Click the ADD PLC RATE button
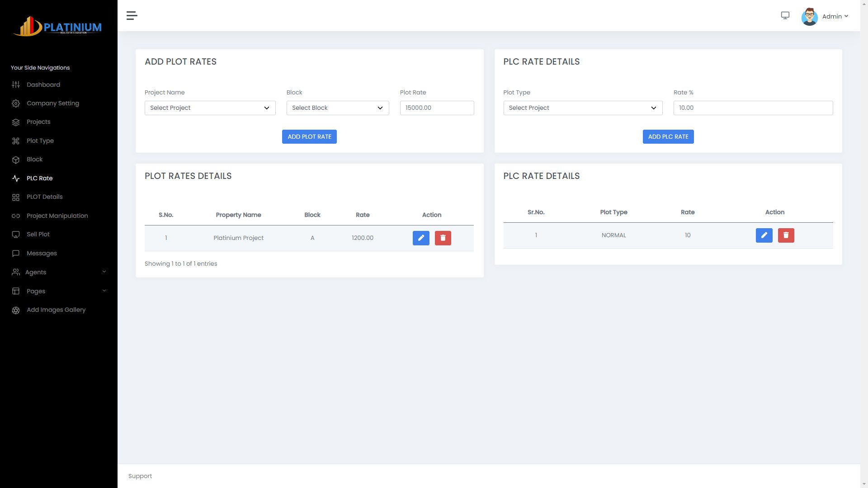Viewport: 868px width, 488px height. click(668, 136)
